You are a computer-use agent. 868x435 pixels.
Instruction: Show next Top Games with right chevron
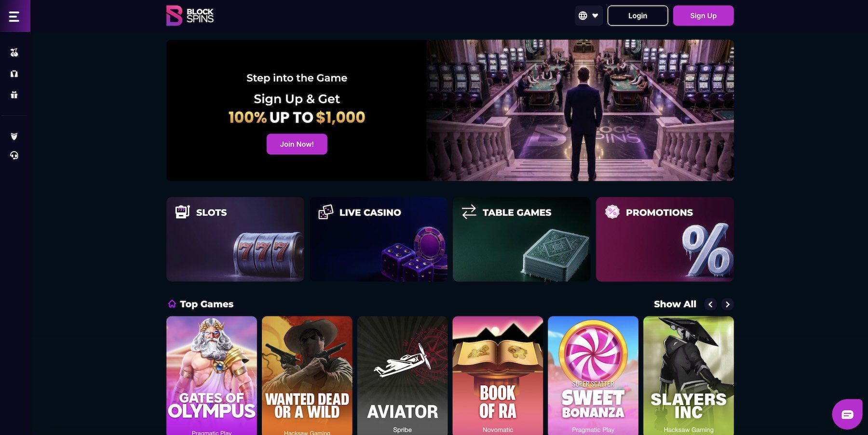pyautogui.click(x=728, y=304)
